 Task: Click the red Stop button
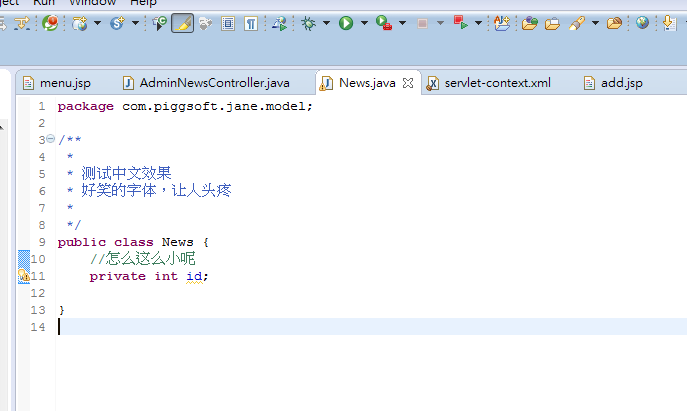(x=423, y=23)
